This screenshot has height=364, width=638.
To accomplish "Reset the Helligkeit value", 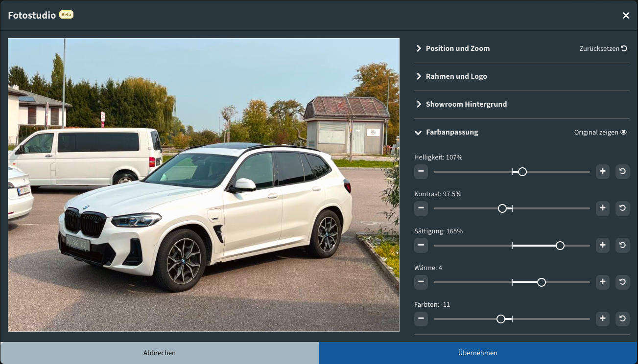I will tap(622, 172).
